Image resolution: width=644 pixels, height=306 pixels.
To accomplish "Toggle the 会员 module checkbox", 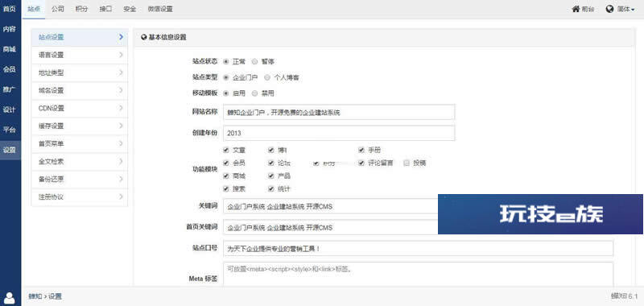I will tap(226, 163).
